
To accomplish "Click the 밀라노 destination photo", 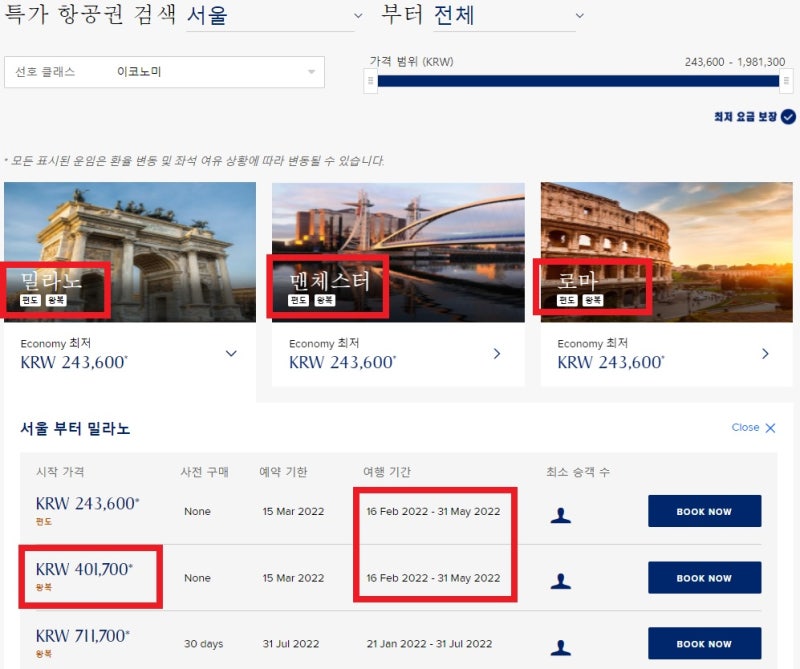I will (130, 250).
